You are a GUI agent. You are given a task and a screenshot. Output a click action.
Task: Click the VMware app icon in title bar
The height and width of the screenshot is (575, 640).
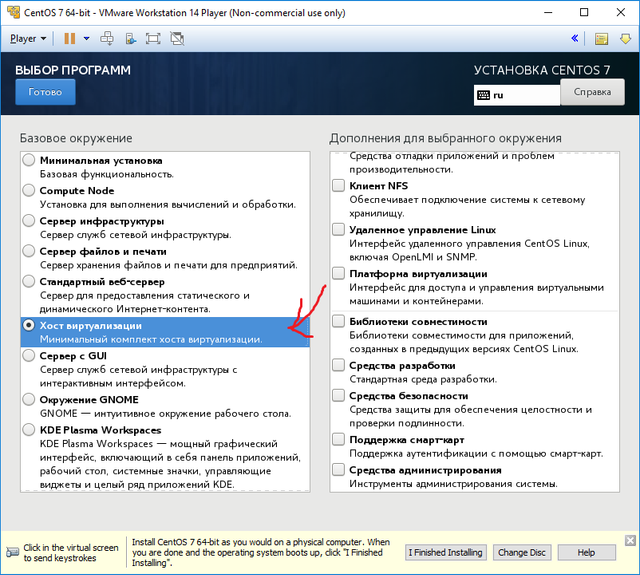(x=13, y=12)
